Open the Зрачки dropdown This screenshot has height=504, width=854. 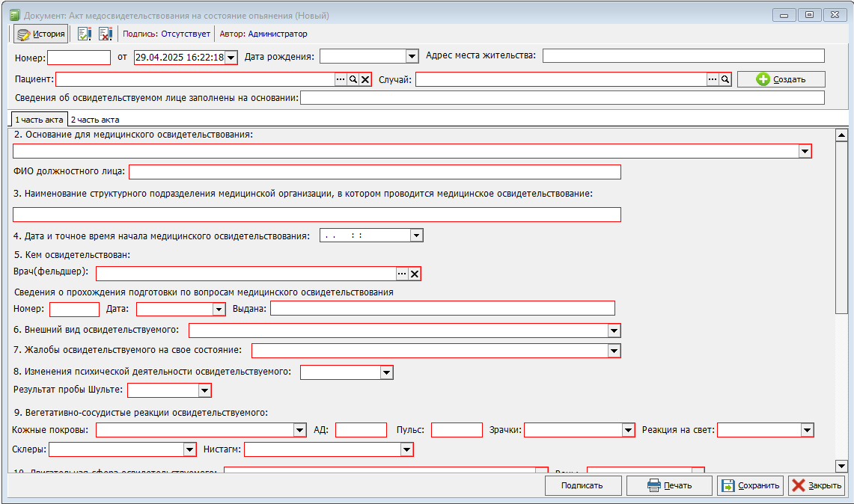(x=628, y=430)
